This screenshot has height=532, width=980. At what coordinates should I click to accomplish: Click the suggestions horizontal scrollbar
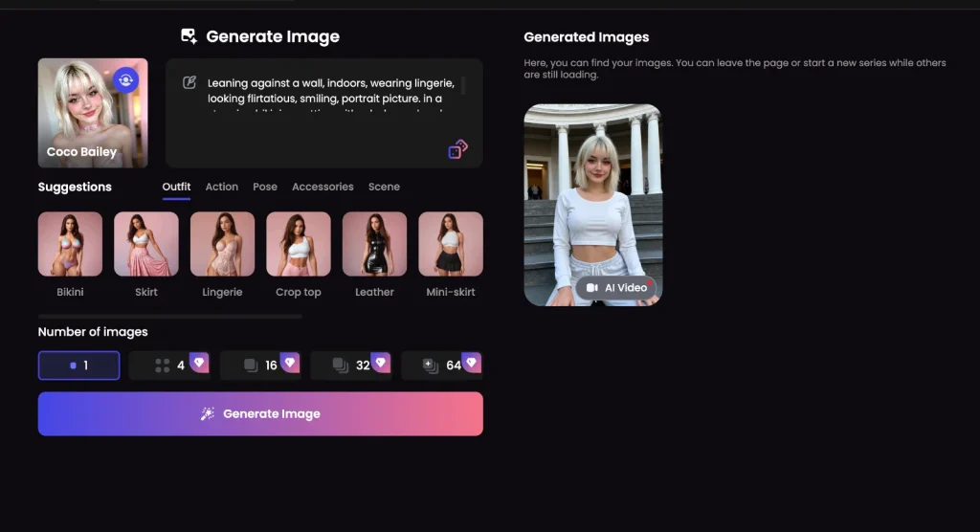point(170,317)
